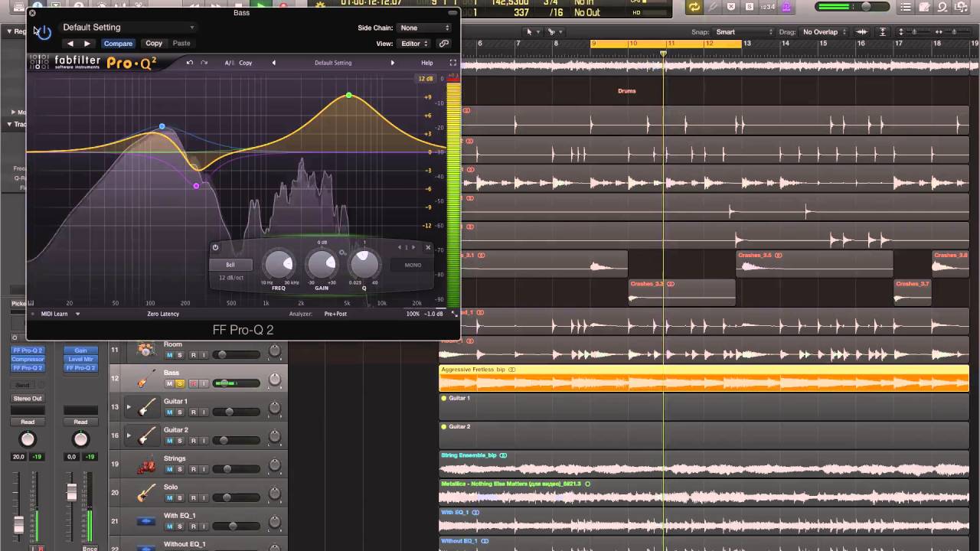980x551 pixels.
Task: Click the Zero Latency processing mode
Action: tap(163, 314)
